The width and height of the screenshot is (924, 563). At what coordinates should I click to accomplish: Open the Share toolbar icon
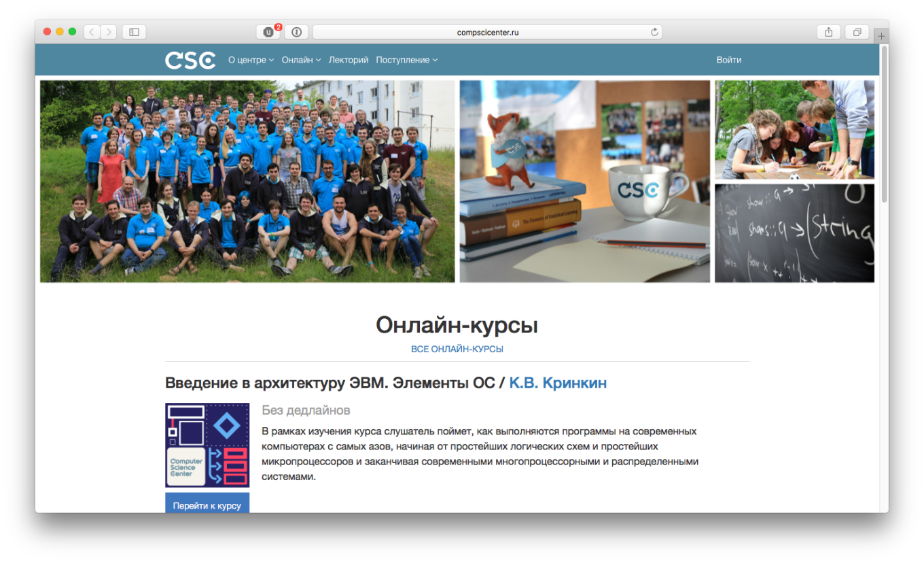coord(828,32)
